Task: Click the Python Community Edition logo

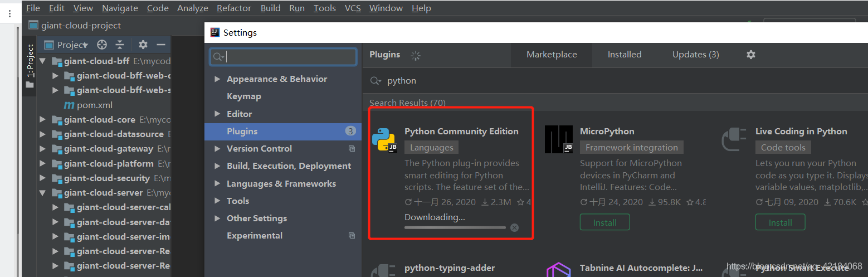Action: click(x=384, y=139)
